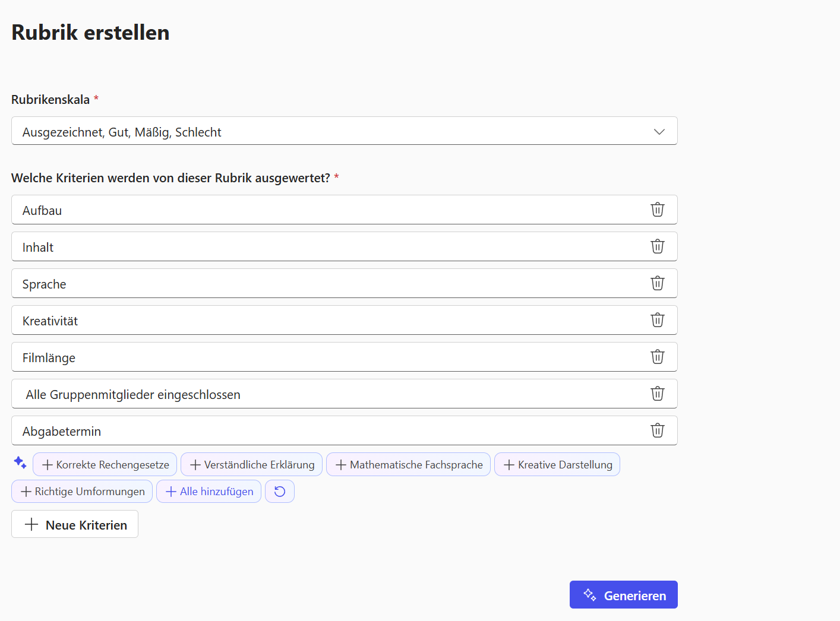This screenshot has width=840, height=621.
Task: Focus the Abgabetermin criterion field
Action: click(327, 431)
